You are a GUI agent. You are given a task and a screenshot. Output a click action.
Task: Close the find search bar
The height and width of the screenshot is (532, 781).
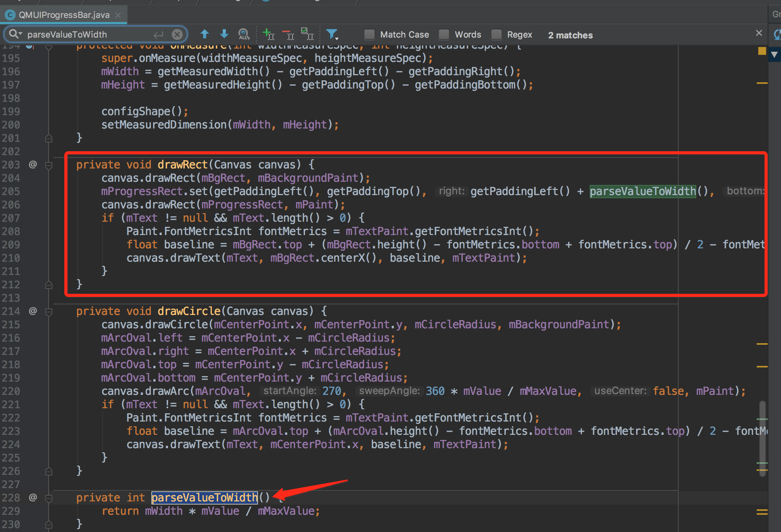[x=759, y=33]
